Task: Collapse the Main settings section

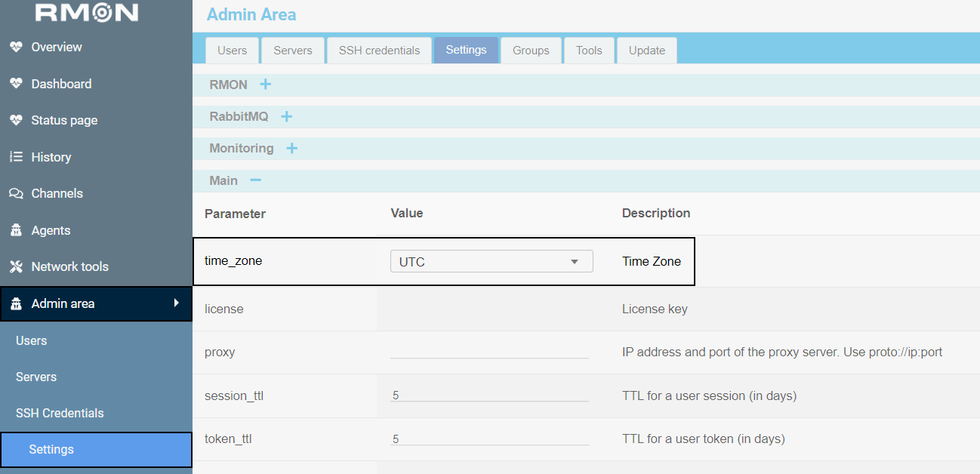Action: 255,180
